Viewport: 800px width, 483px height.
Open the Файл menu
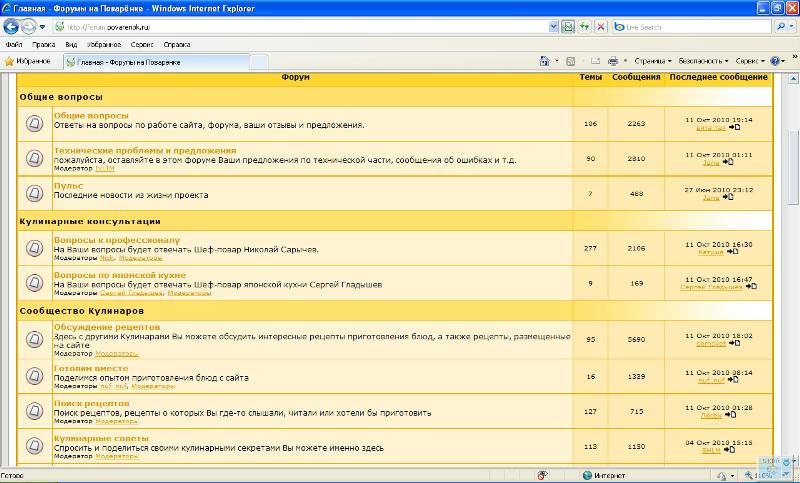tap(14, 44)
